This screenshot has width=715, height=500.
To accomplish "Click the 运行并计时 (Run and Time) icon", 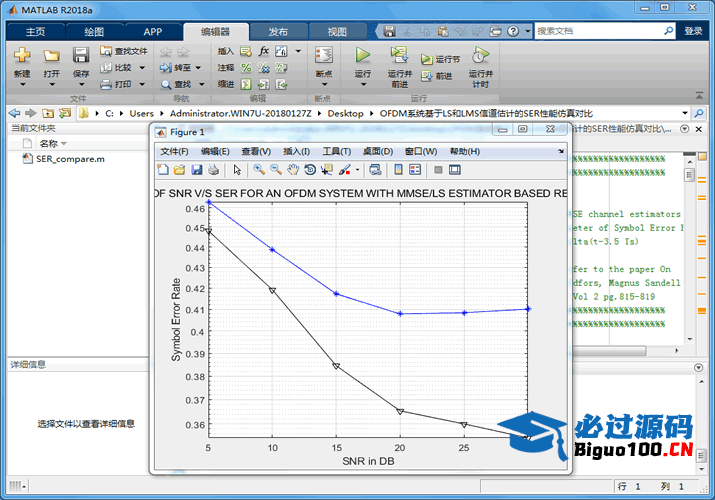I will pyautogui.click(x=480, y=55).
